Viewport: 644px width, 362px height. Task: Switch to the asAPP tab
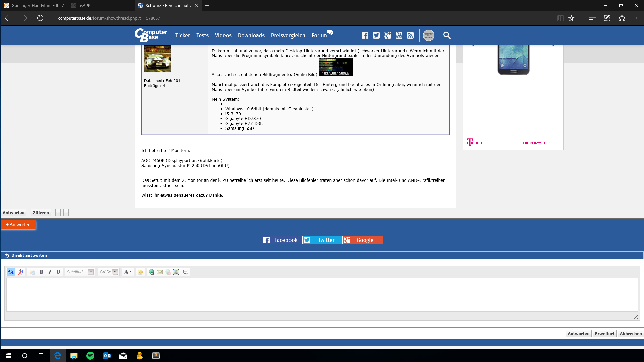tap(101, 5)
